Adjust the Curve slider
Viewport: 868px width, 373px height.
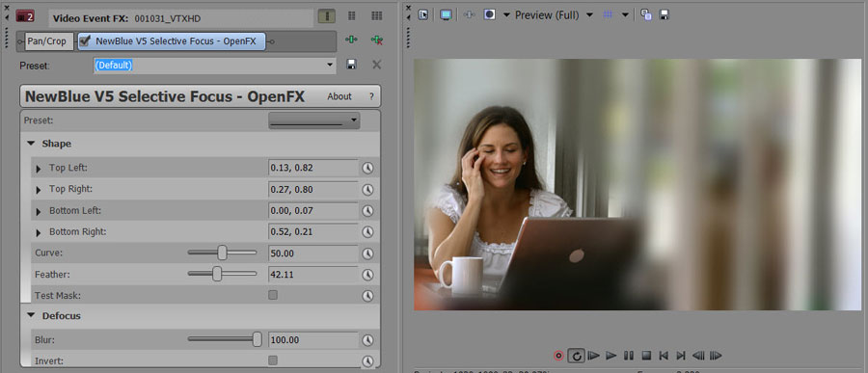coord(222,253)
